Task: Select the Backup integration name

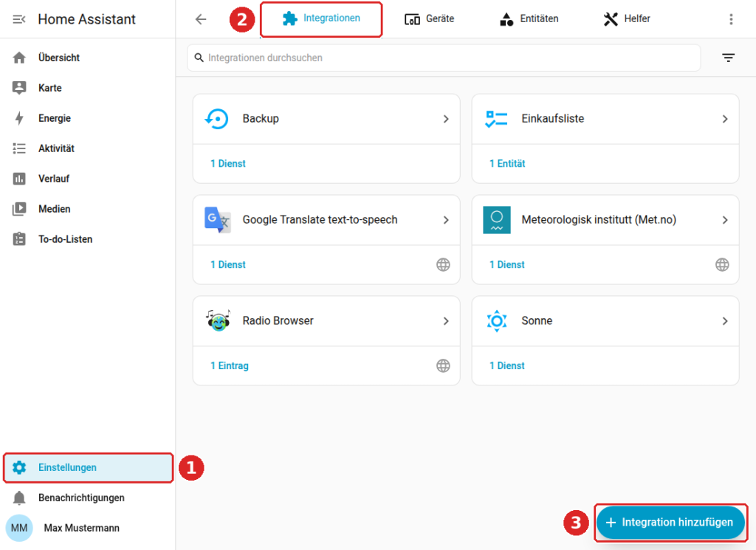Action: [261, 119]
